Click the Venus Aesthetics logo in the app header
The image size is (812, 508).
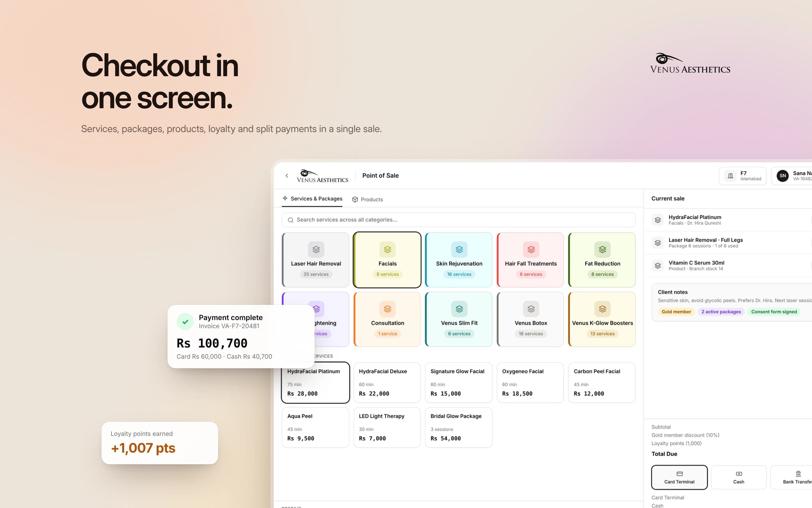pyautogui.click(x=323, y=176)
